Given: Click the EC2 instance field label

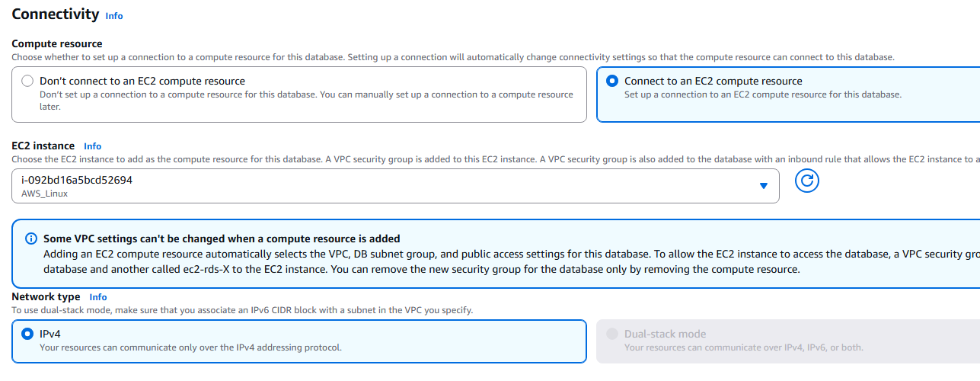Looking at the screenshot, I should (x=43, y=146).
